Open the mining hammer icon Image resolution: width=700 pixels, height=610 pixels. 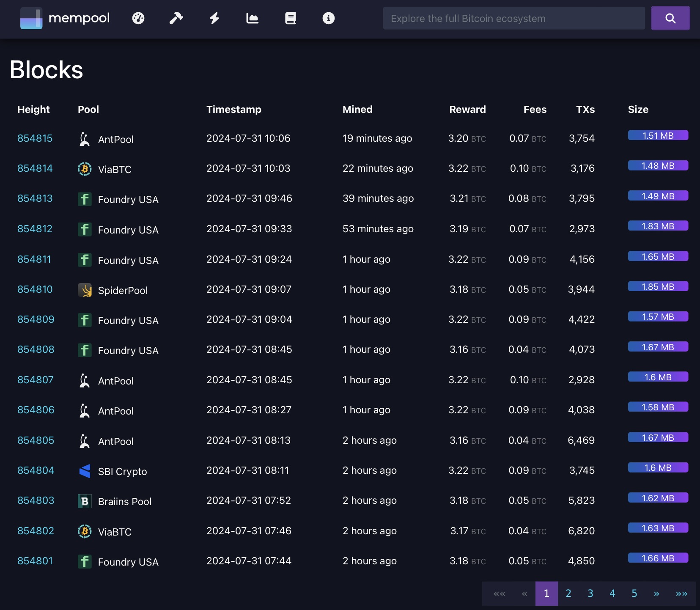pos(176,18)
